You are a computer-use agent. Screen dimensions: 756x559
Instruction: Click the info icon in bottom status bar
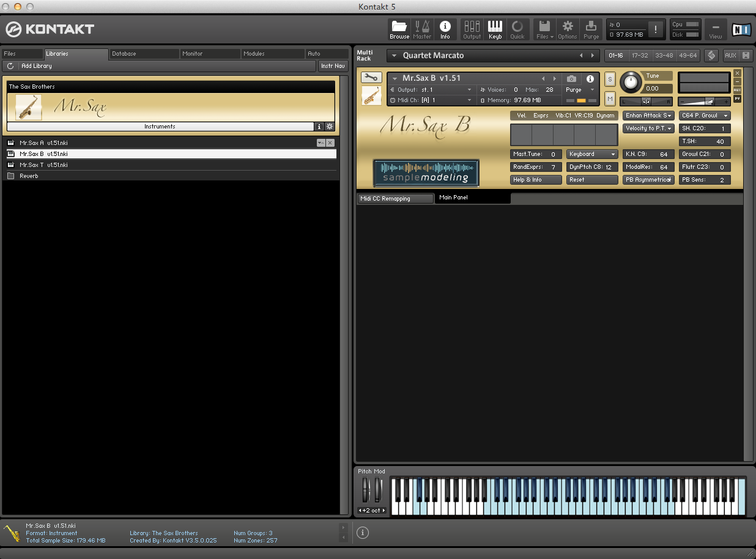(x=363, y=533)
